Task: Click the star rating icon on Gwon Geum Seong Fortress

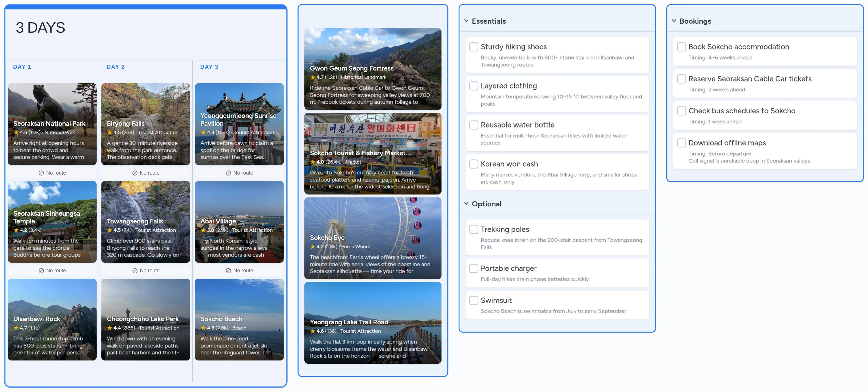Action: point(313,77)
